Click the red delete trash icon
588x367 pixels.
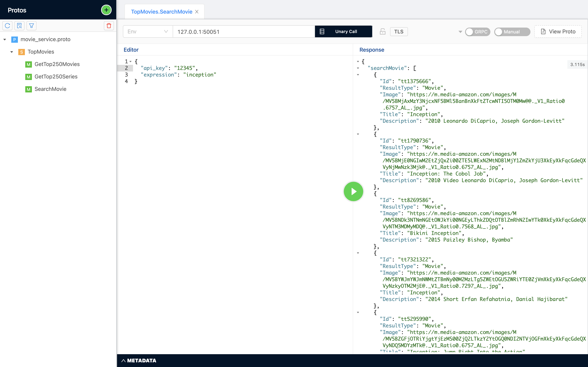[x=109, y=25]
